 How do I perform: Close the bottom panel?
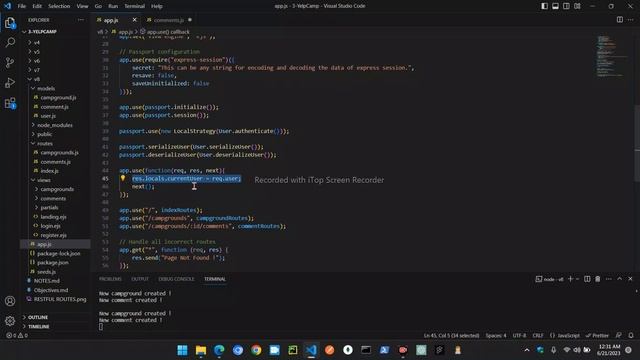(630, 279)
